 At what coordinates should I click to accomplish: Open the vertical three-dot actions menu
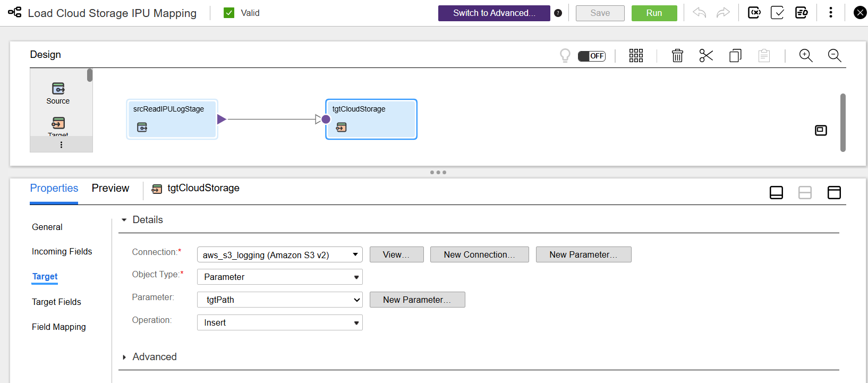coord(831,13)
